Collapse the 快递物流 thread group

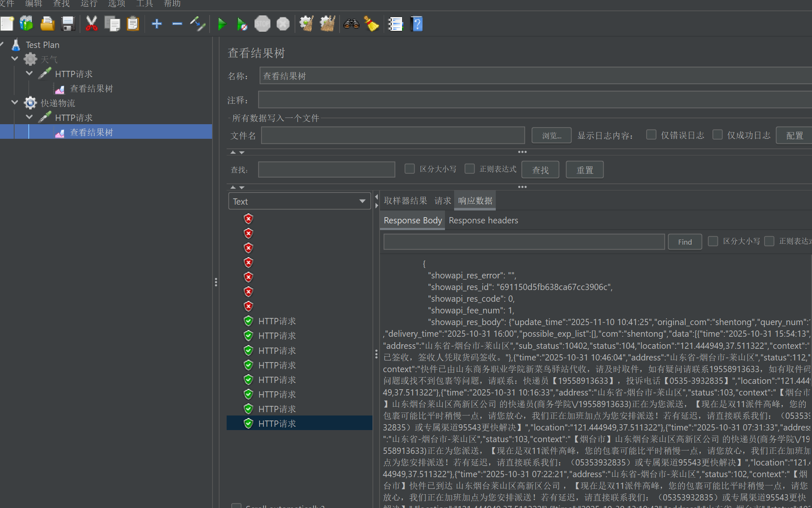coord(15,103)
